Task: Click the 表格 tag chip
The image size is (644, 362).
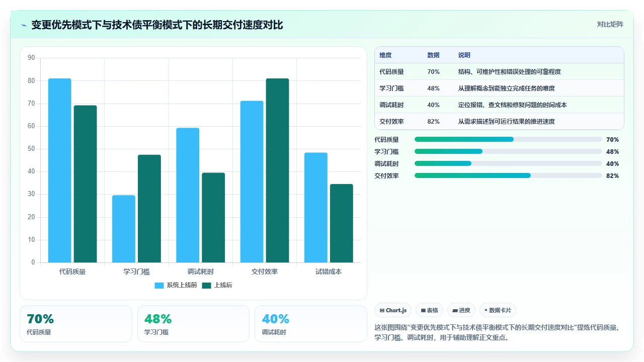Action: (429, 310)
